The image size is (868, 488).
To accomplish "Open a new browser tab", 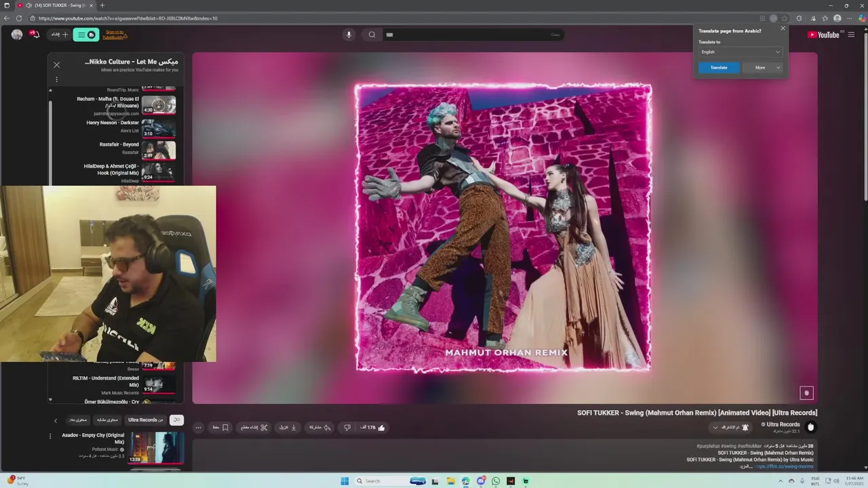I will (102, 5).
